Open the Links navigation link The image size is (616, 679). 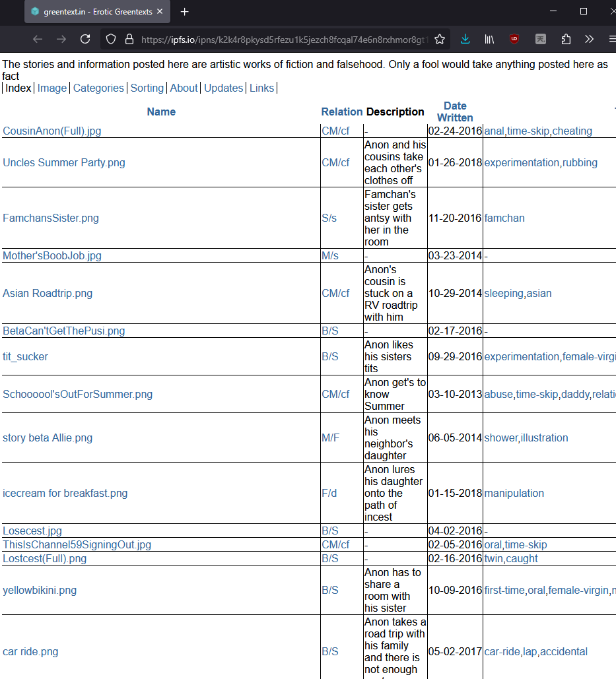point(261,88)
